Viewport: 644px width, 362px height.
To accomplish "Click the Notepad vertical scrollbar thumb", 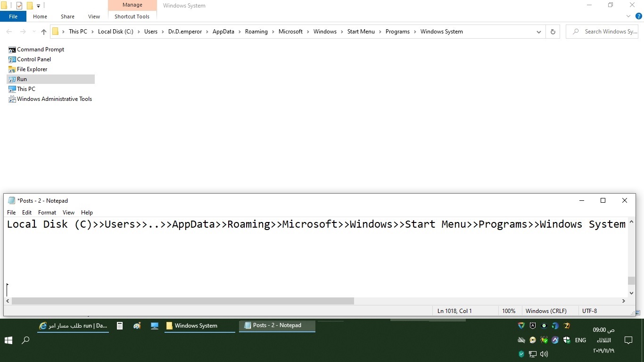I will click(x=632, y=280).
